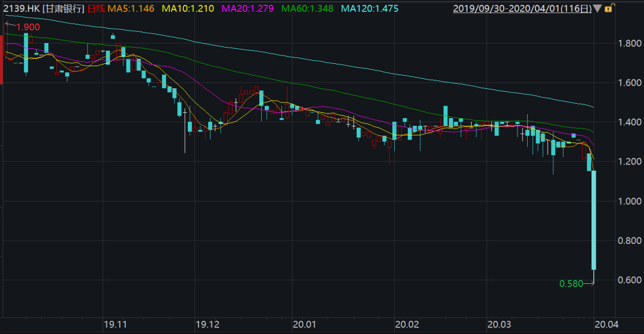Viewport: 644px width, 334px height.
Task: Click the 1.200 price axis label
Action: click(630, 162)
